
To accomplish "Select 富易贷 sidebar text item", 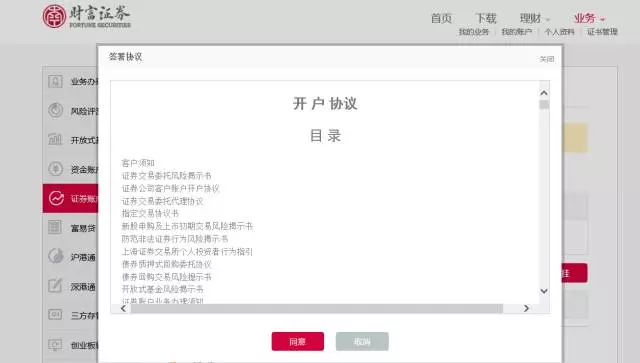I will point(83,228).
